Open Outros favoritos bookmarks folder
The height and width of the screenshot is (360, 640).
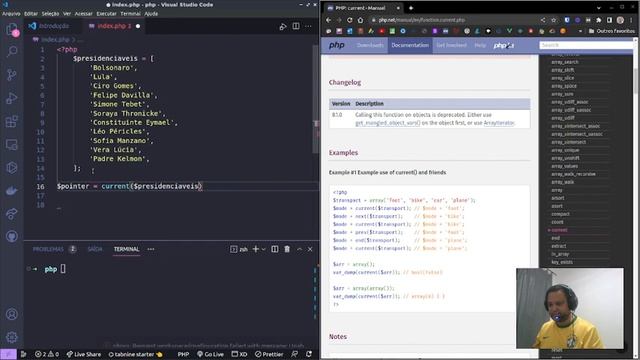(x=611, y=31)
